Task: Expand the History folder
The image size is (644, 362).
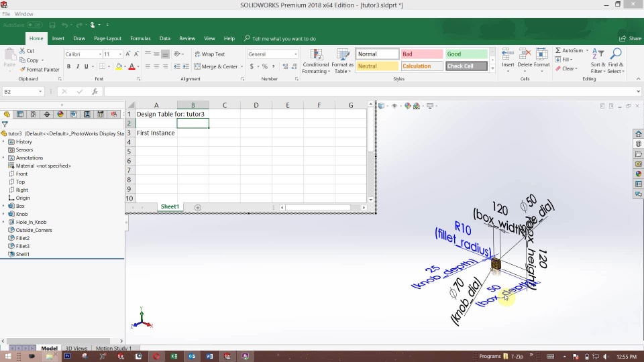Action: [3, 141]
